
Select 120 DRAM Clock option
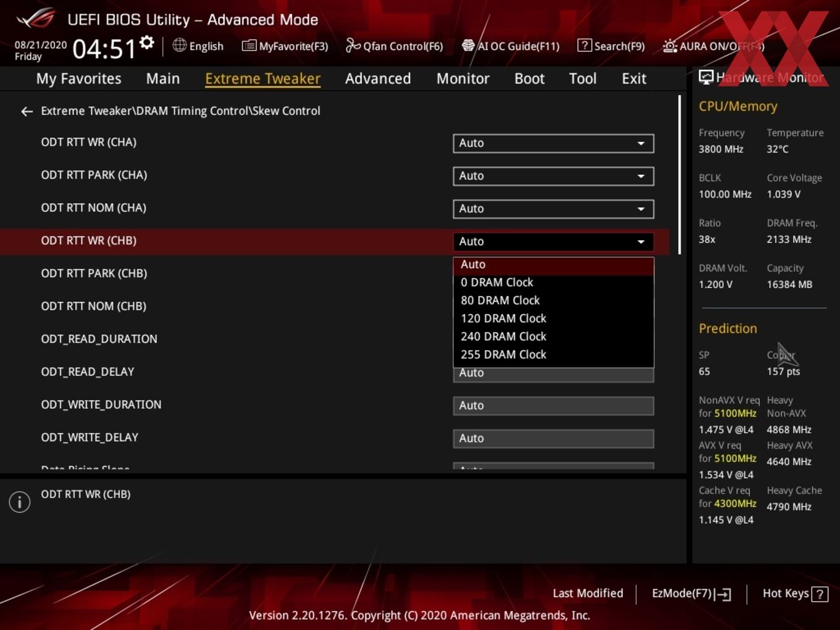coord(553,319)
